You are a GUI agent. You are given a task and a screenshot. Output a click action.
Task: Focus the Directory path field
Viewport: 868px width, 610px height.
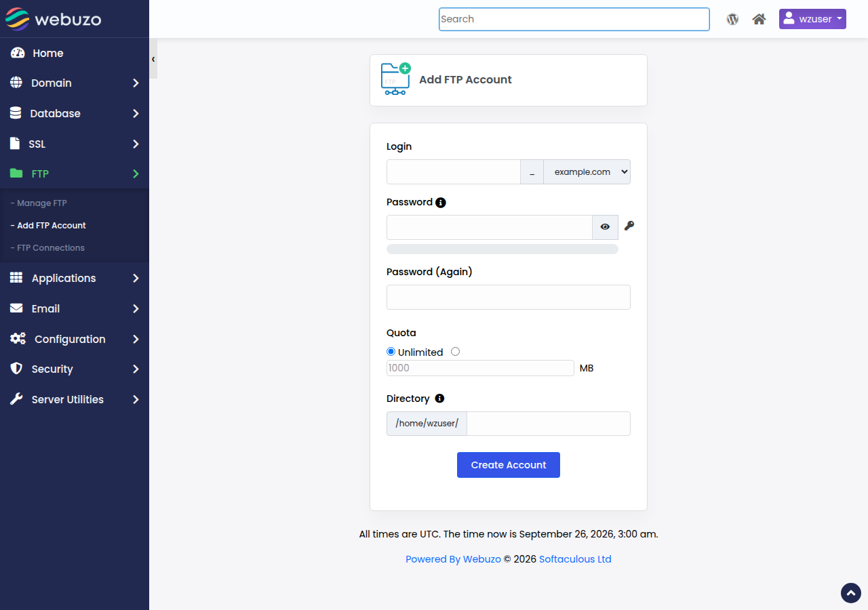coord(549,424)
